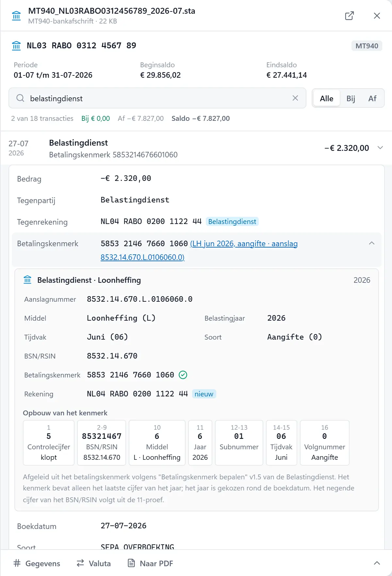Show all transactions with Alle filter
The width and height of the screenshot is (392, 576).
point(327,98)
